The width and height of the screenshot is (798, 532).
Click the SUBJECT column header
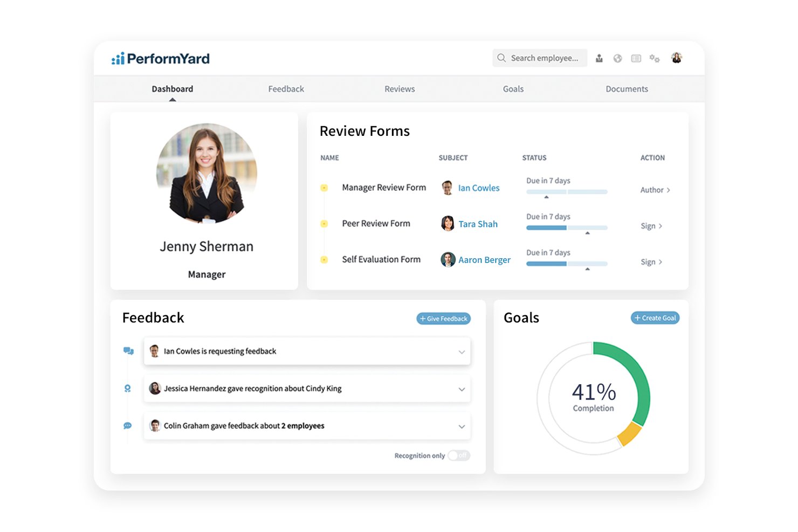[x=453, y=158]
